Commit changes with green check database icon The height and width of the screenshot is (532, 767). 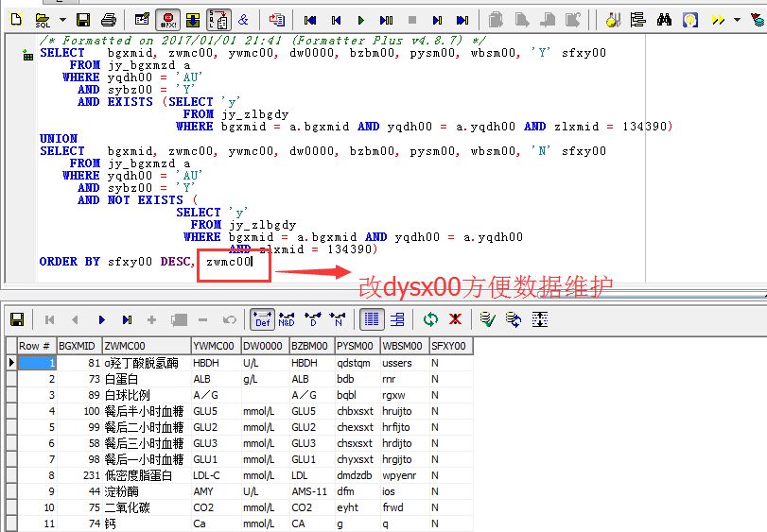pyautogui.click(x=487, y=320)
